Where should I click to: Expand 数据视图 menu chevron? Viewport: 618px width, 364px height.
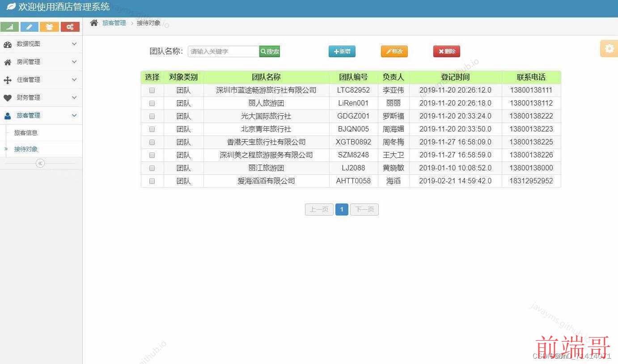(x=74, y=44)
